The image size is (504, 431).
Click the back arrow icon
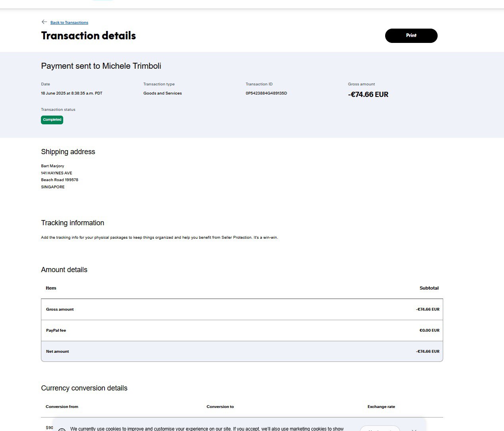click(x=44, y=22)
